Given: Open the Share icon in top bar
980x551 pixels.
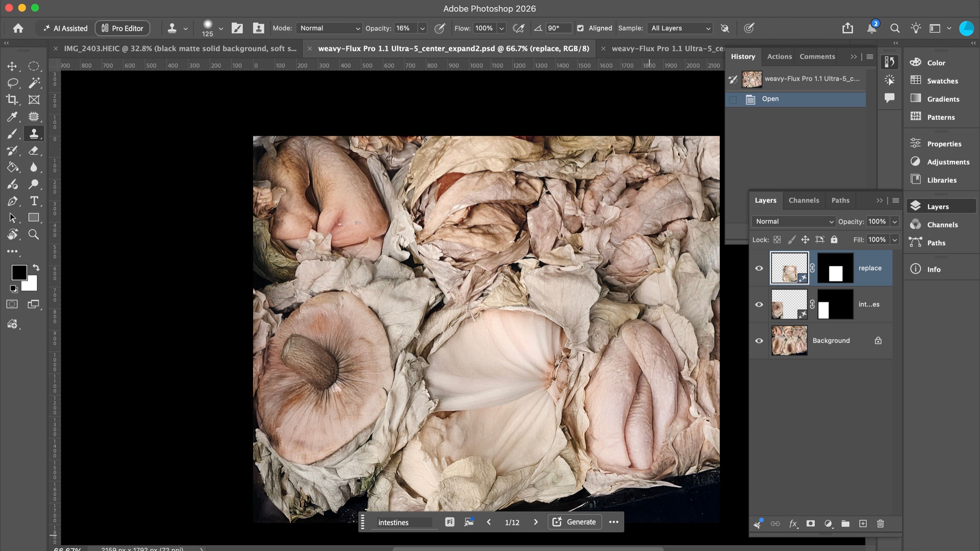Looking at the screenshot, I should [847, 28].
